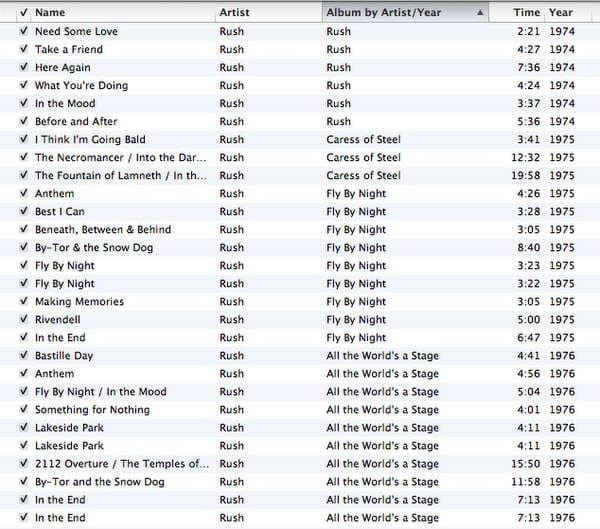Select Anthem from All the World's a Stage

(54, 374)
